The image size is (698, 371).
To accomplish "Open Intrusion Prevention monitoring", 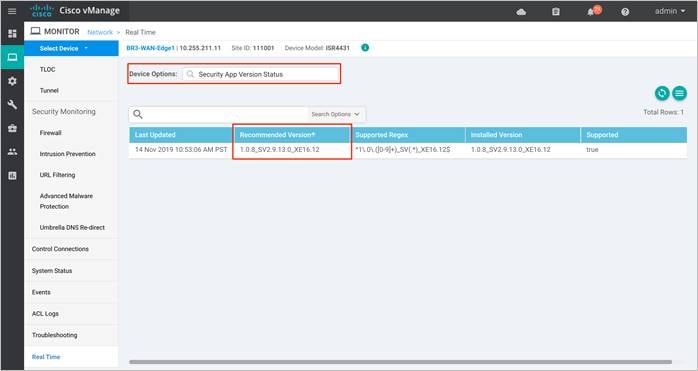I will click(68, 154).
